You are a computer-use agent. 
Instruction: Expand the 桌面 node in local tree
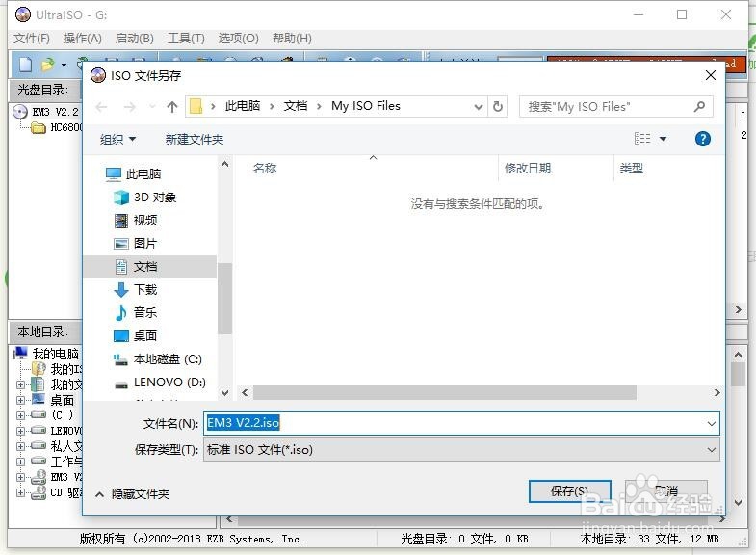click(20, 400)
